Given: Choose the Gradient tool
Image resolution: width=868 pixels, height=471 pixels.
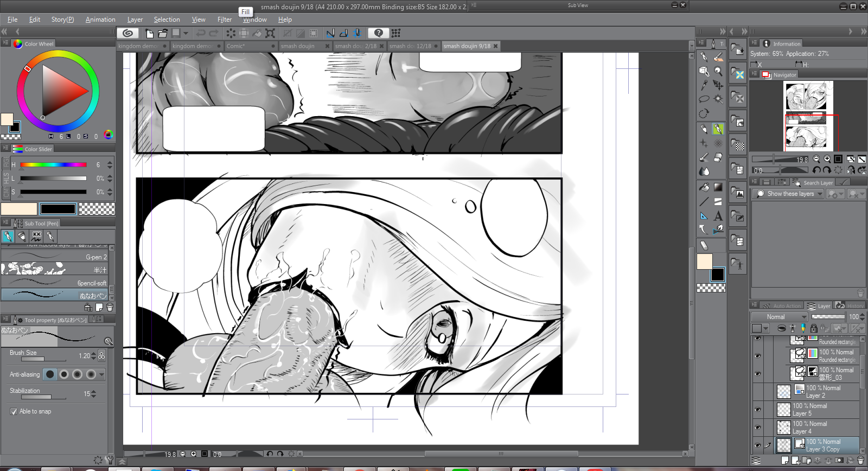Looking at the screenshot, I should (x=718, y=187).
